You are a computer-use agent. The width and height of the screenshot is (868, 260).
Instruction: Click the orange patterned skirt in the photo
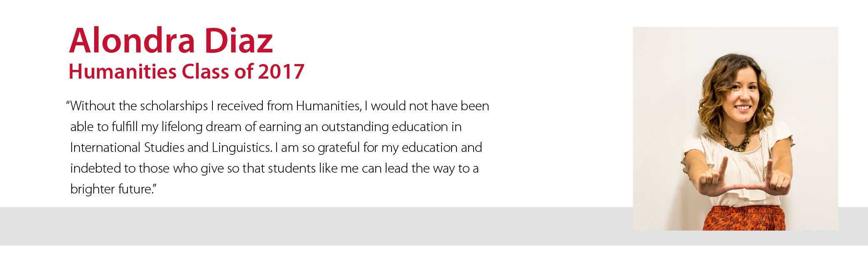point(744,218)
